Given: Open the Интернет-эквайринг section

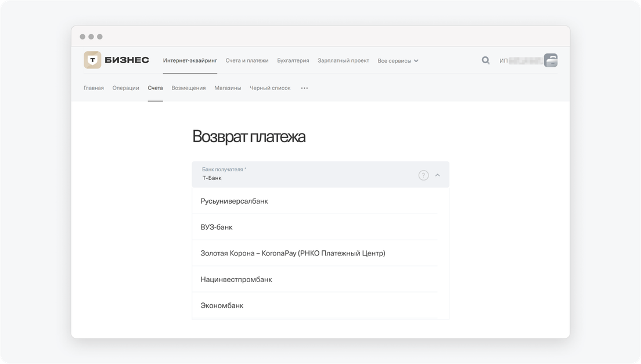Looking at the screenshot, I should (190, 60).
